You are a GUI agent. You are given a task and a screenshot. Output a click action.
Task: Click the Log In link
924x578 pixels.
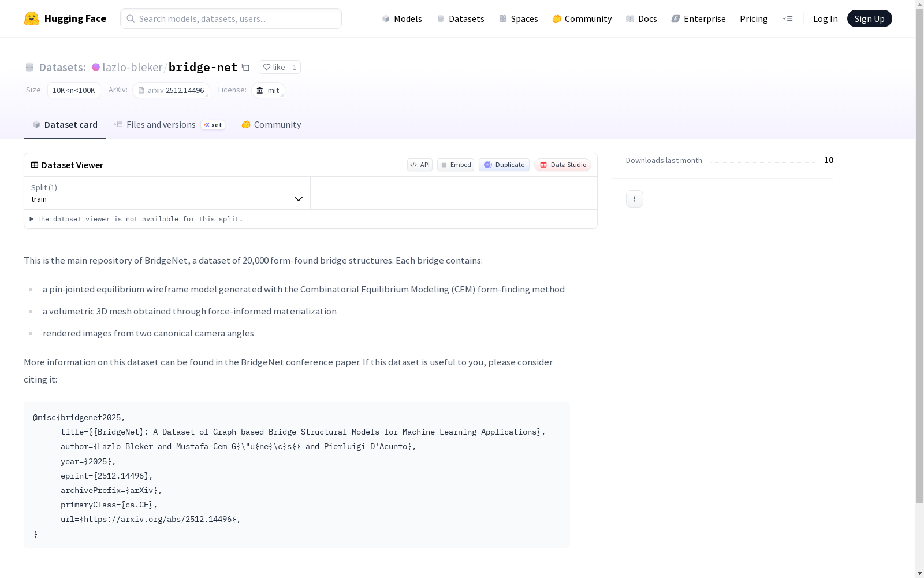pos(825,18)
